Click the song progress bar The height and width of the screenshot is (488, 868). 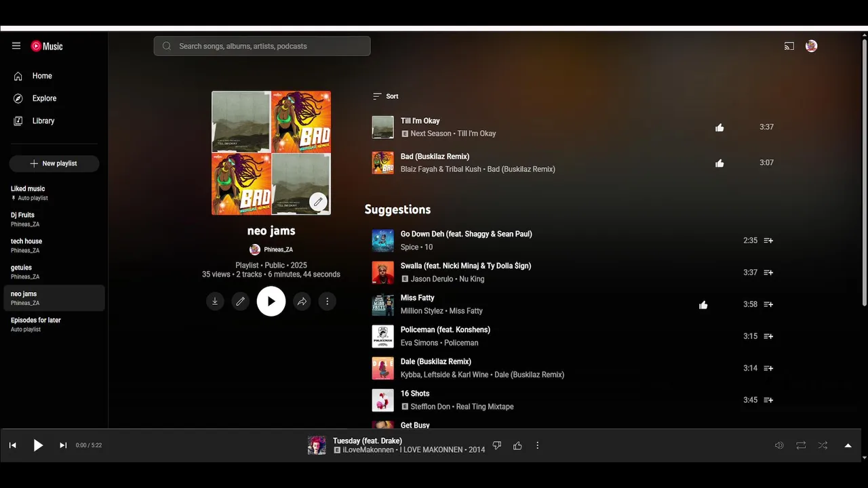coord(431,429)
